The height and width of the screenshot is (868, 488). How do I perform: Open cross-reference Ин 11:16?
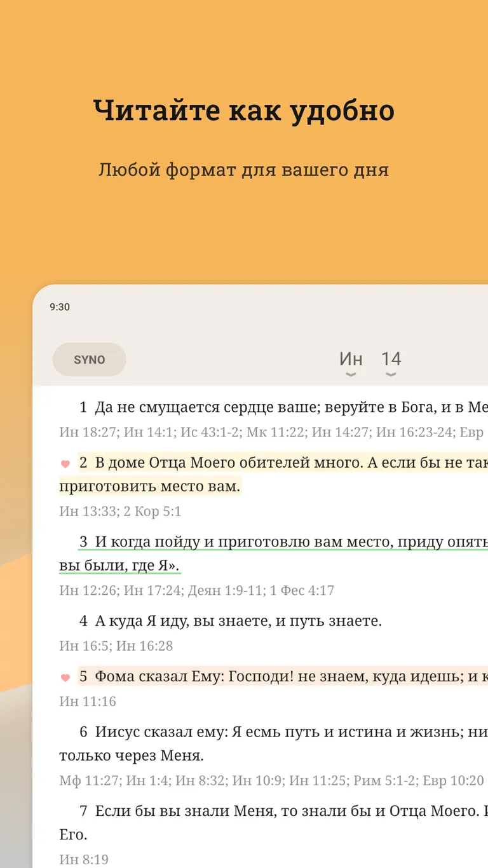coord(88,702)
